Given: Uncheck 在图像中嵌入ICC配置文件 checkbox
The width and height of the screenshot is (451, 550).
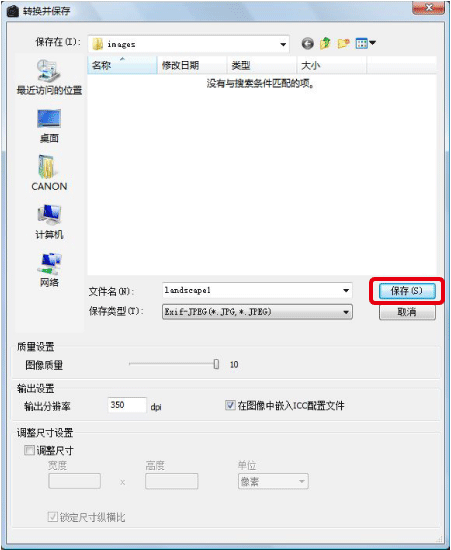Looking at the screenshot, I should point(230,405).
